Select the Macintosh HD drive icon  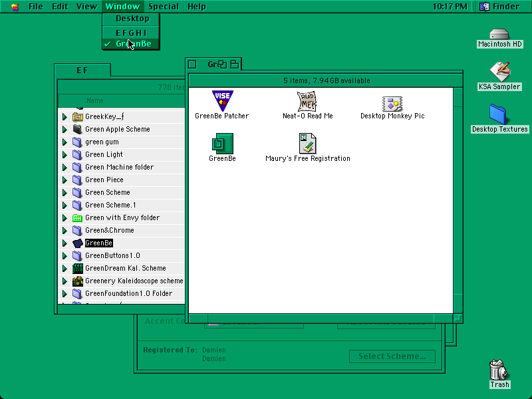[499, 34]
